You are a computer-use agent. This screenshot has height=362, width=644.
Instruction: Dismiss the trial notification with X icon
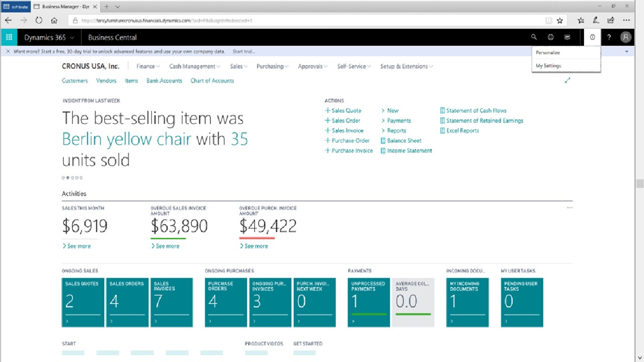pos(8,51)
